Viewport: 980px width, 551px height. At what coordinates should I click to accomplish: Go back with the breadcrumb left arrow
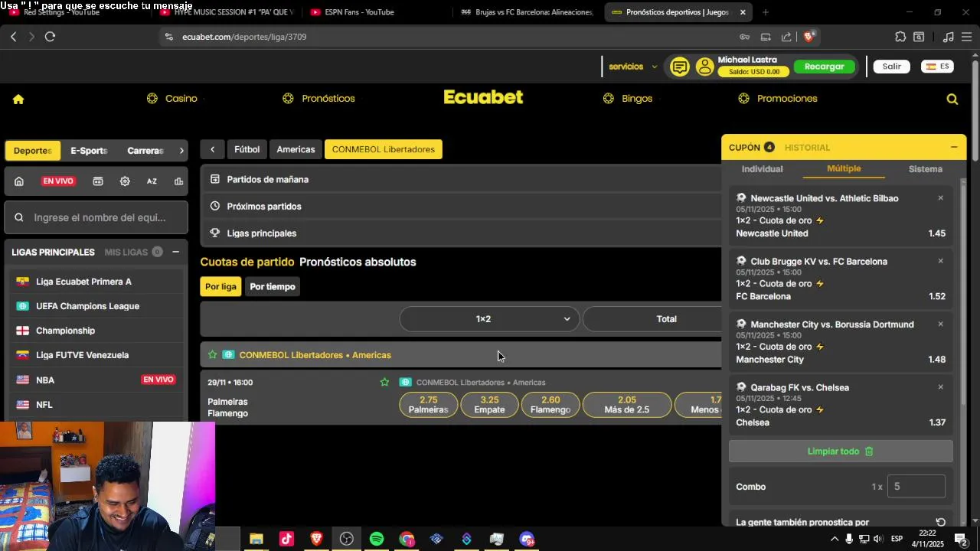(x=212, y=149)
